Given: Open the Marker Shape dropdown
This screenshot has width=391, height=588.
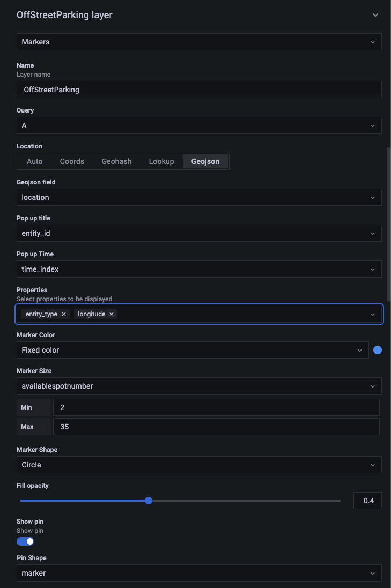Looking at the screenshot, I should point(198,465).
